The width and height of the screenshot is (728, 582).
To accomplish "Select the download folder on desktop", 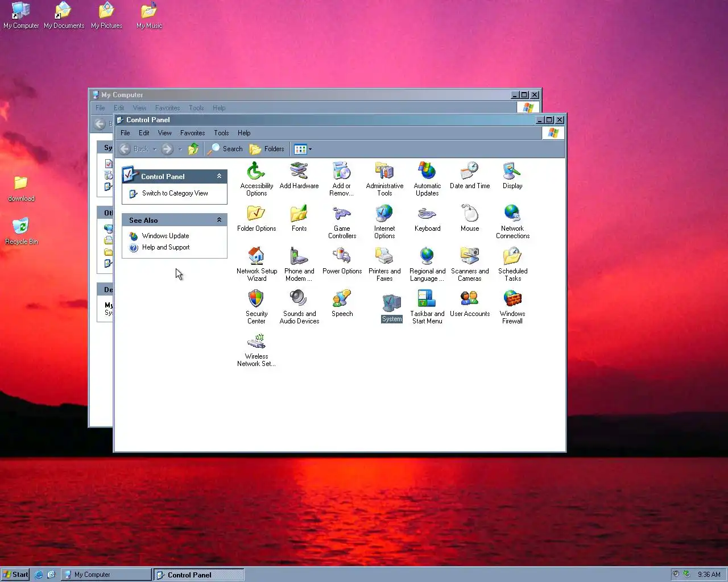I will click(x=21, y=188).
